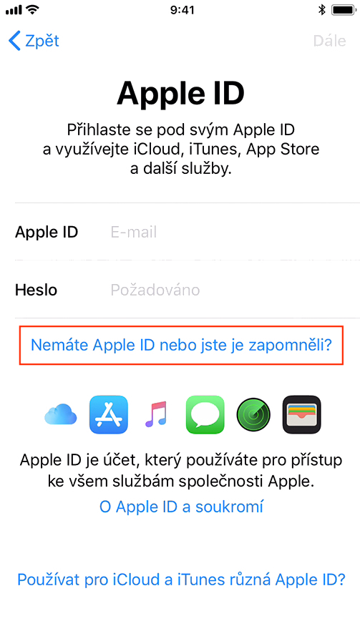Go back with the Zpět chevron
This screenshot has width=360, height=644.
34,41
